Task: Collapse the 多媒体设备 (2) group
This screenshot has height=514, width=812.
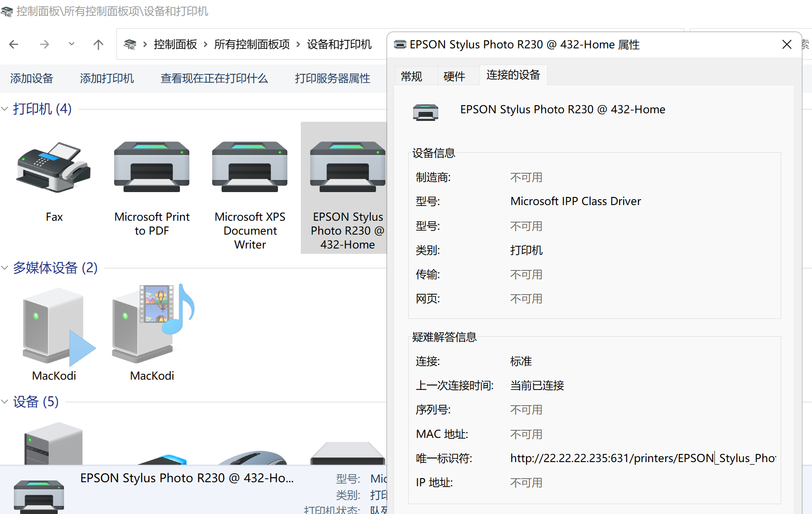Action: coord(4,268)
